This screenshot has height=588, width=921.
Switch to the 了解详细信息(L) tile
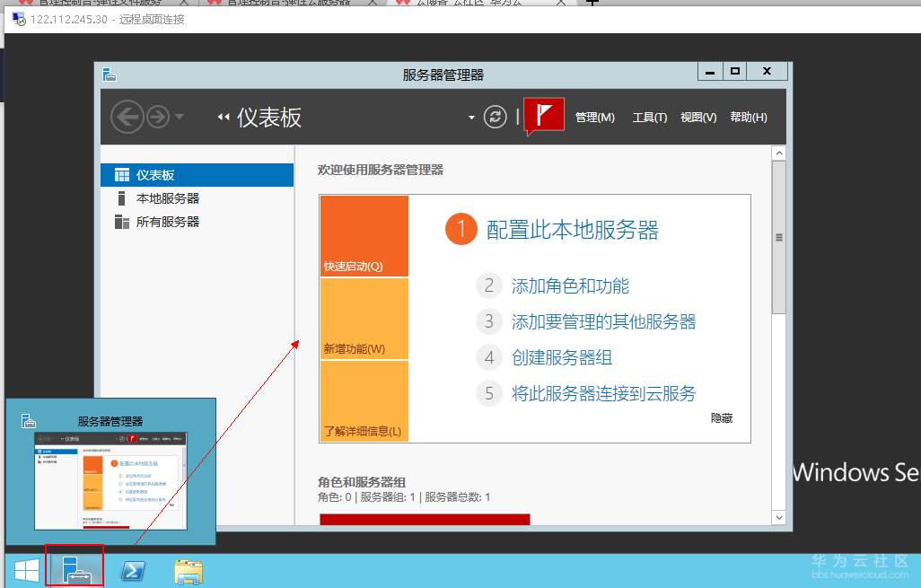364,399
